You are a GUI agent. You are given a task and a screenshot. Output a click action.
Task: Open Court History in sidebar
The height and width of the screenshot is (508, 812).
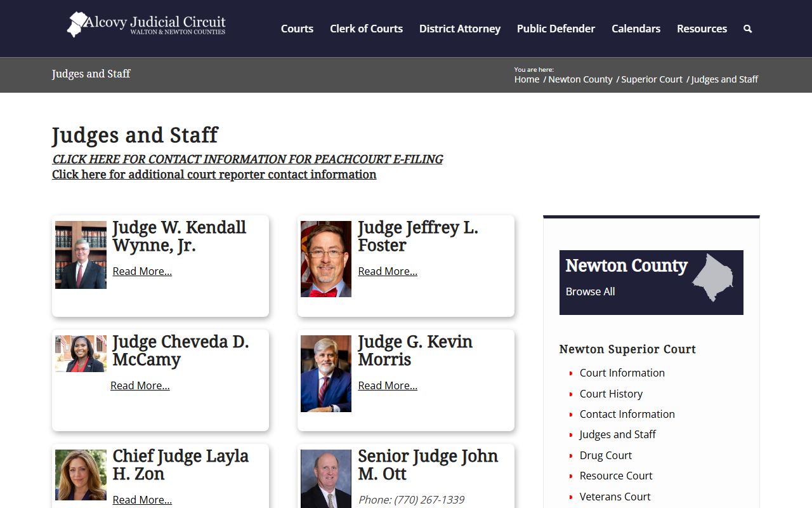[x=611, y=394]
